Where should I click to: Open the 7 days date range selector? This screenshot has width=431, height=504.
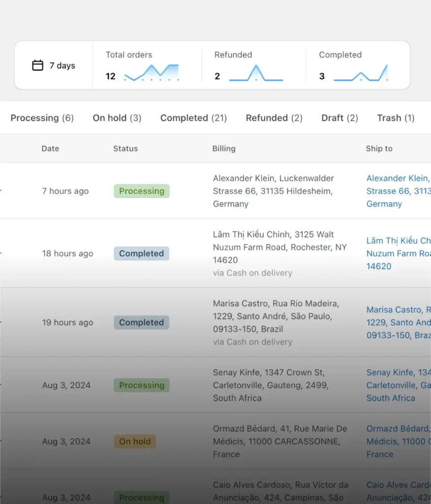click(x=54, y=65)
